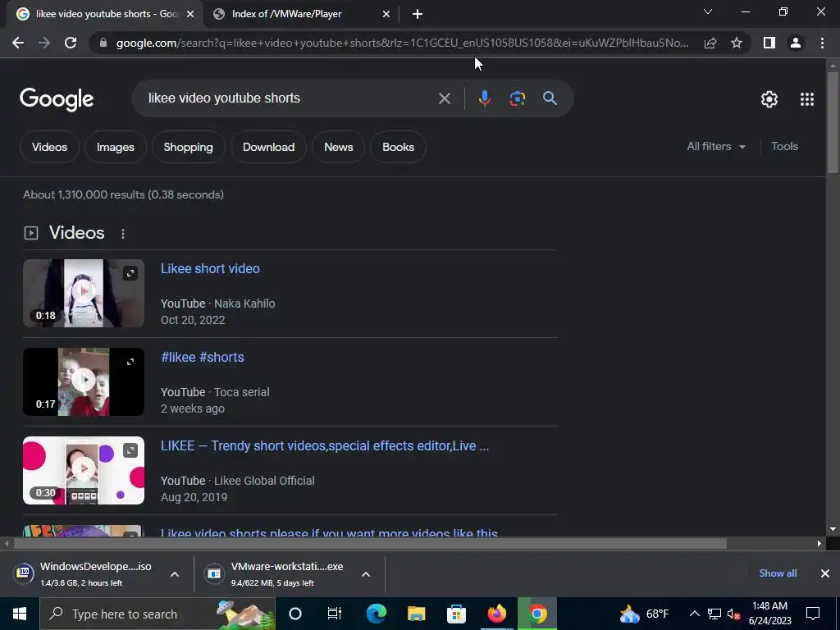Open LIKEE Trendy short videos link

coord(325,445)
